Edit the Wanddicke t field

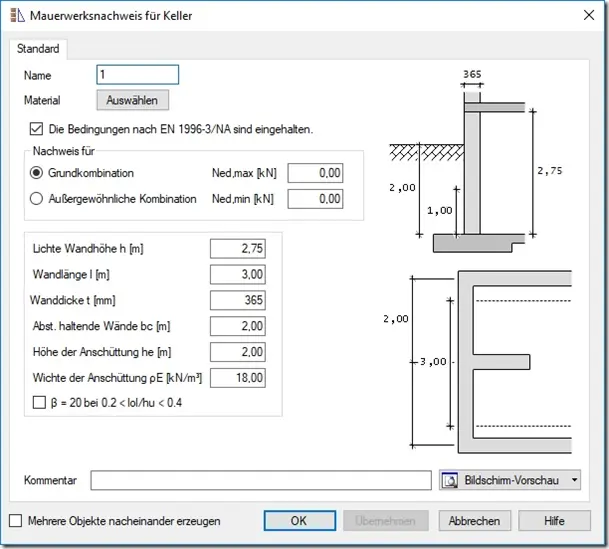[238, 300]
